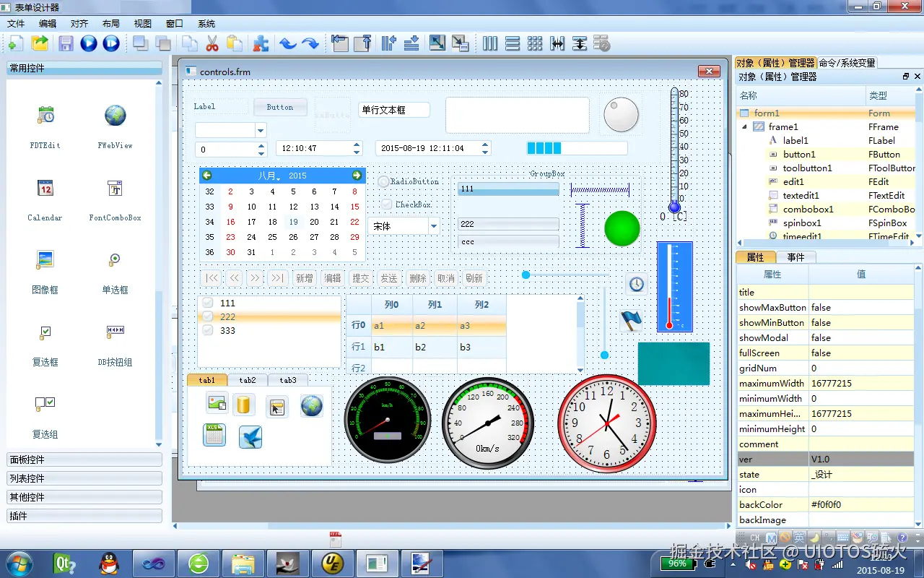Select the FDTEdit control in palette
Screen dimensions: 924x578
click(x=45, y=116)
